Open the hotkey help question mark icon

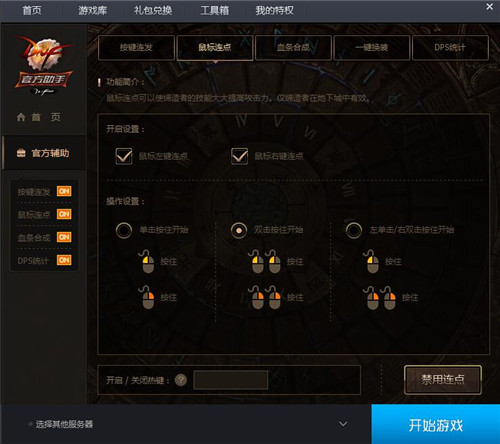tap(181, 380)
